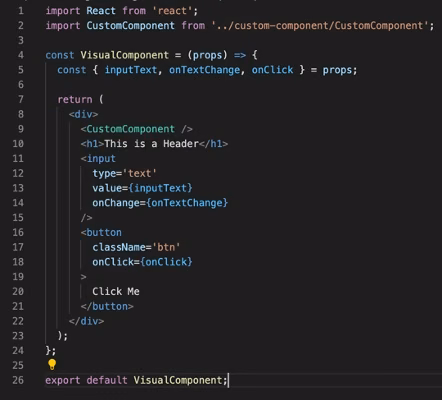Click the className='btn' attribute
442x400 pixels.
coord(136,247)
